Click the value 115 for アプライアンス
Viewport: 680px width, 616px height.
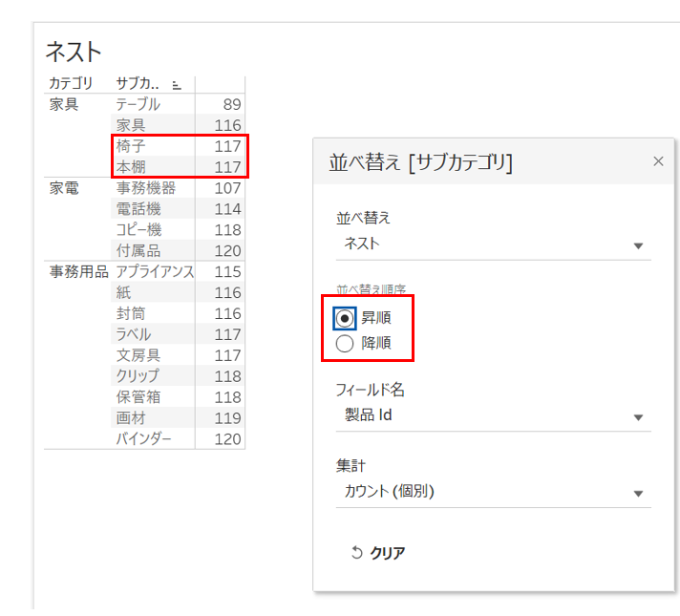click(227, 272)
